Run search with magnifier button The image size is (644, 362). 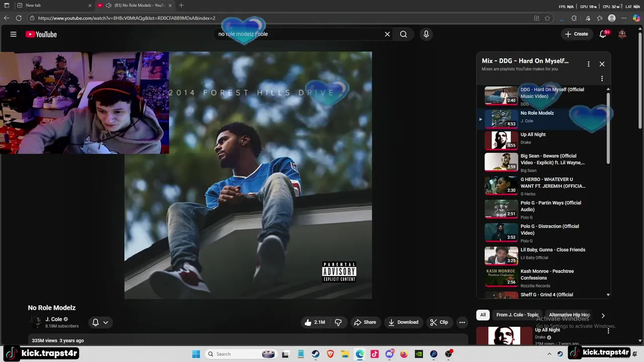click(x=404, y=34)
